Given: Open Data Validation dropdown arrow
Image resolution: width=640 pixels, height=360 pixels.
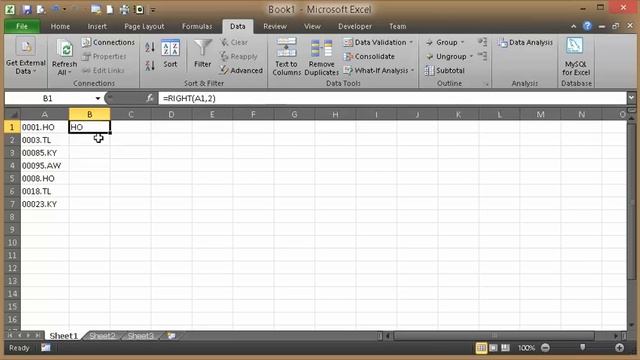Looking at the screenshot, I should coord(411,42).
